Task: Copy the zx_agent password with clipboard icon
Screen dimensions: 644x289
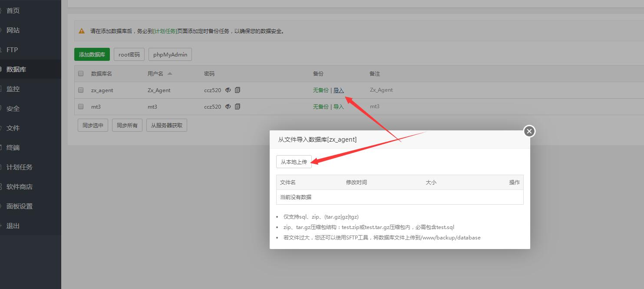Action: [x=238, y=90]
